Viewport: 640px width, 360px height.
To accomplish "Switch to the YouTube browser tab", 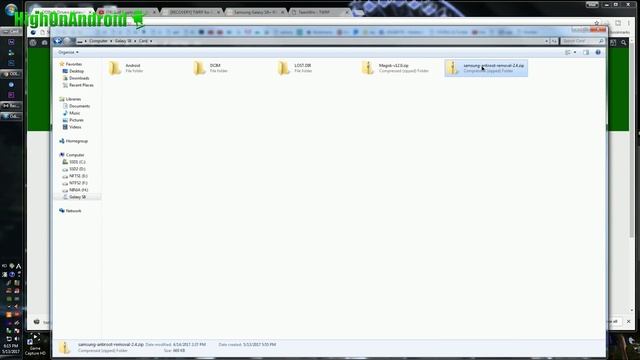I will (x=127, y=12).
